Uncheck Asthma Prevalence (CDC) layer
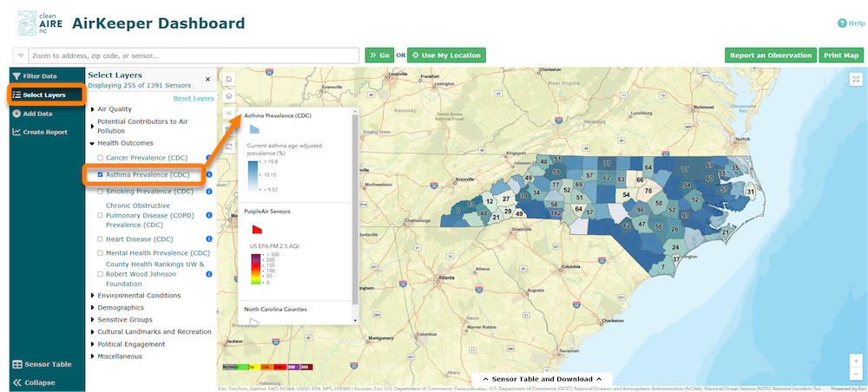 coord(101,174)
